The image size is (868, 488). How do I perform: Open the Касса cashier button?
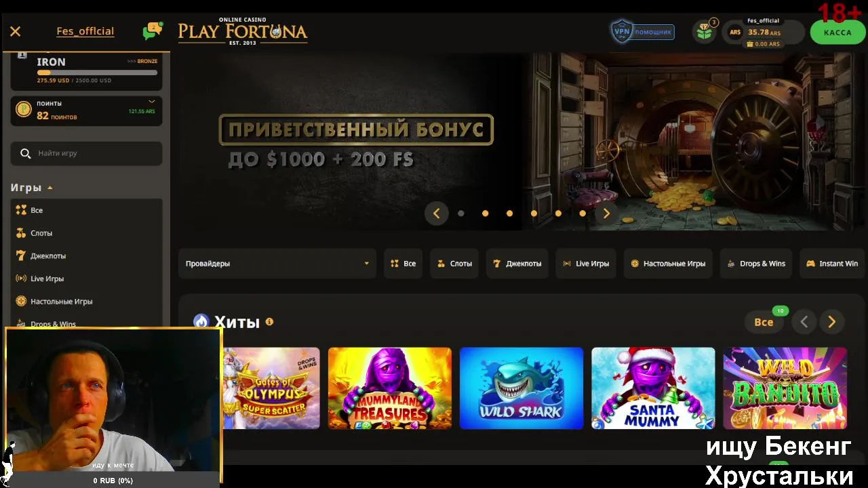coord(837,33)
